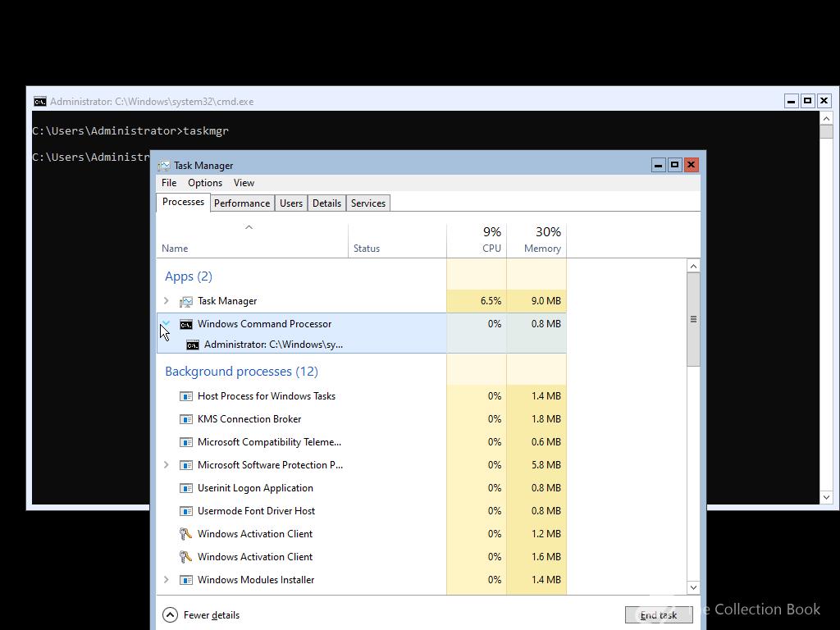The height and width of the screenshot is (630, 840).
Task: Click the Background processes (12) heading
Action: pos(242,372)
